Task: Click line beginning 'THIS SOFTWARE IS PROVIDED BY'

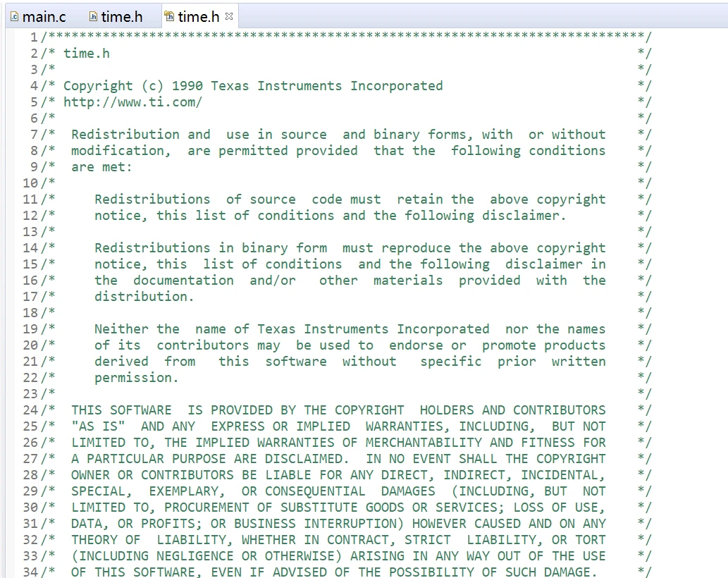Action: click(338, 410)
